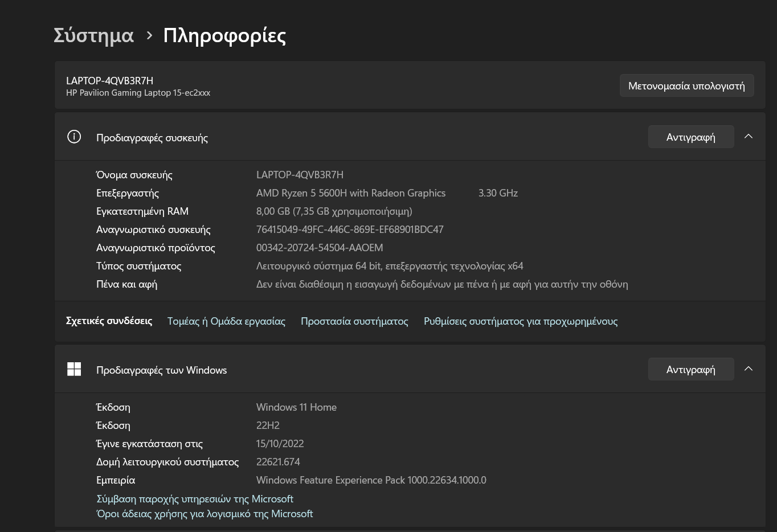Screen dimensions: 777x532
Task: Click the info icon beside Προδιαγραφές συσκευής
Action: point(74,137)
